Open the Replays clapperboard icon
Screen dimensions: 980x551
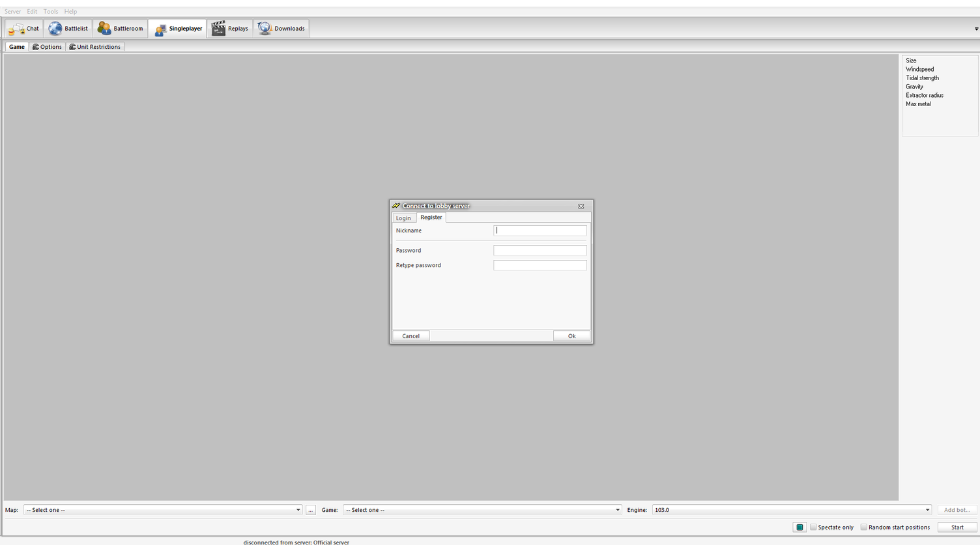pos(218,29)
